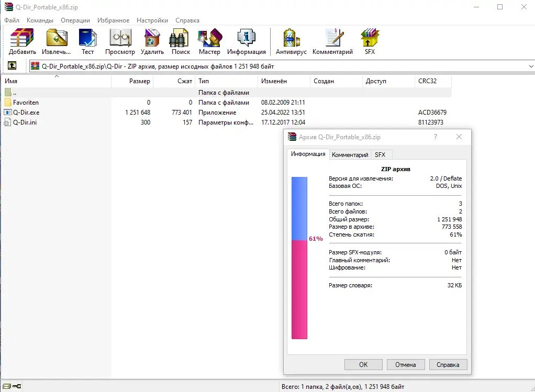Open the Избранное menu
This screenshot has width=535, height=392.
tap(113, 20)
